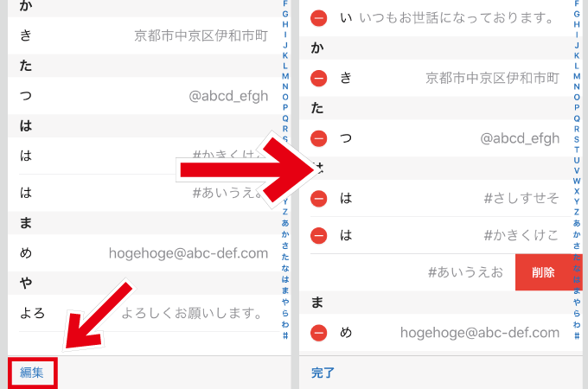Select Z in the right panel index bar
The width and height of the screenshot is (588, 389).
[577, 212]
